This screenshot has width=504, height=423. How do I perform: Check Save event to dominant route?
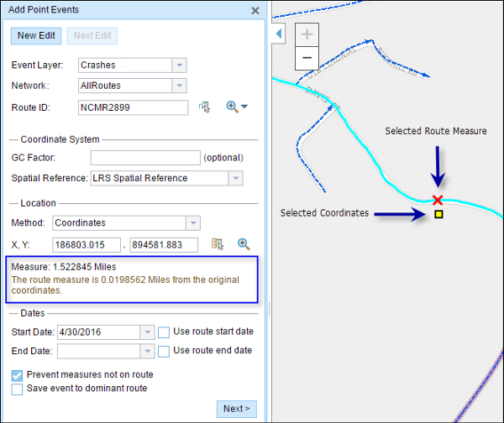18,388
